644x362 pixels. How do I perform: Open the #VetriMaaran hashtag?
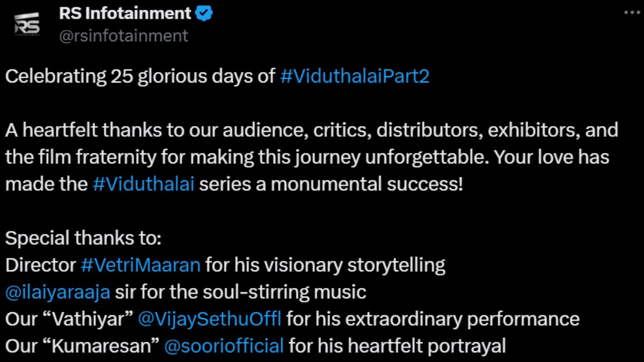[141, 265]
